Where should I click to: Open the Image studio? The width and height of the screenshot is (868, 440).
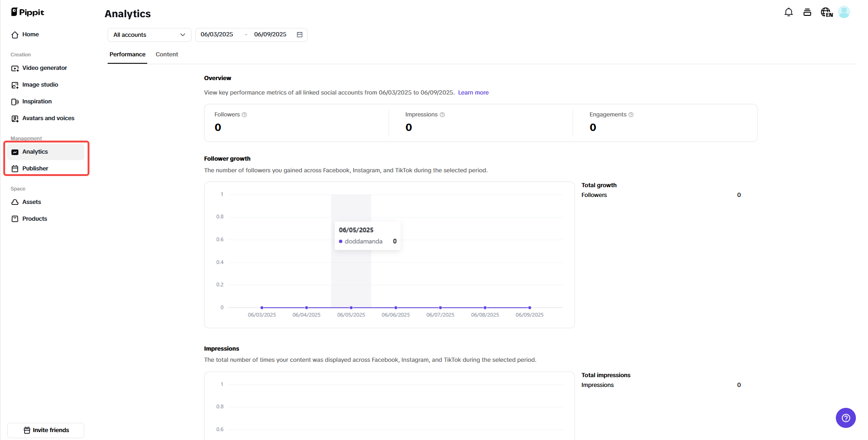click(40, 85)
